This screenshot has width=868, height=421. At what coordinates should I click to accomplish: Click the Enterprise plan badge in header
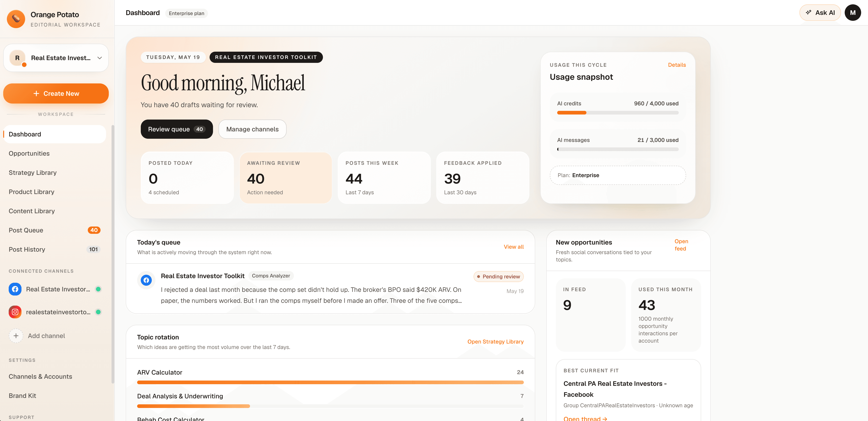[x=186, y=13]
